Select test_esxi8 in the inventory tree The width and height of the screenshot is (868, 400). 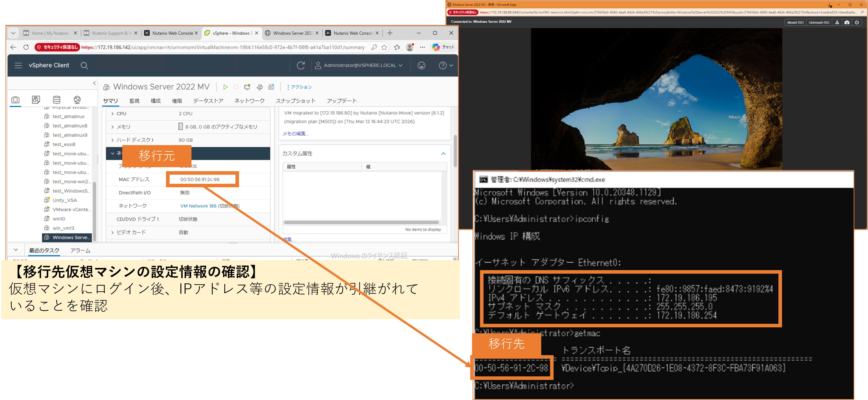[x=64, y=144]
